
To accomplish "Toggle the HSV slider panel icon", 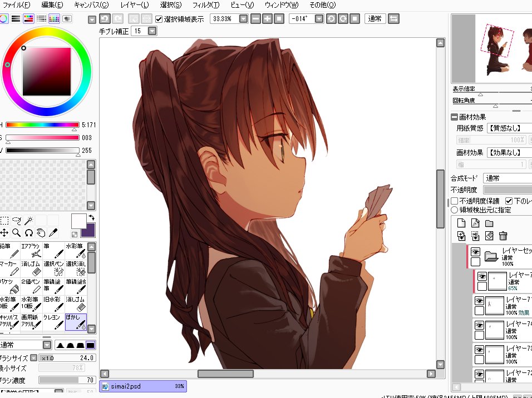I will point(28,19).
